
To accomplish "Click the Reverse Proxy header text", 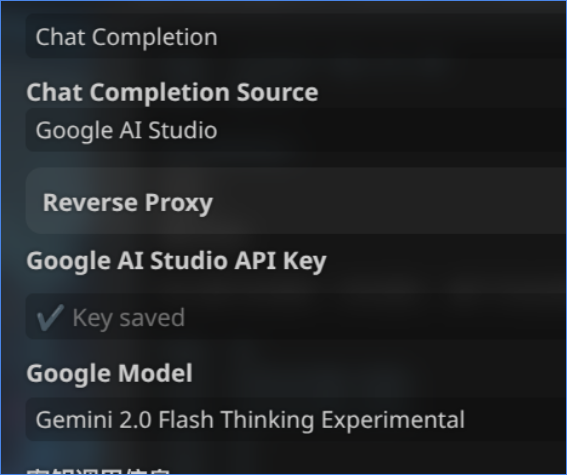I will coord(128,202).
